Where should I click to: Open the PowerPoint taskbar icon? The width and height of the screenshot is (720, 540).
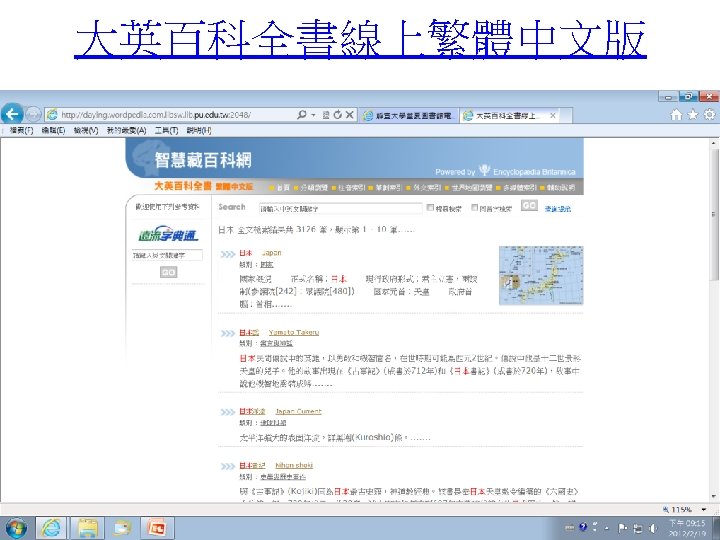[157, 528]
